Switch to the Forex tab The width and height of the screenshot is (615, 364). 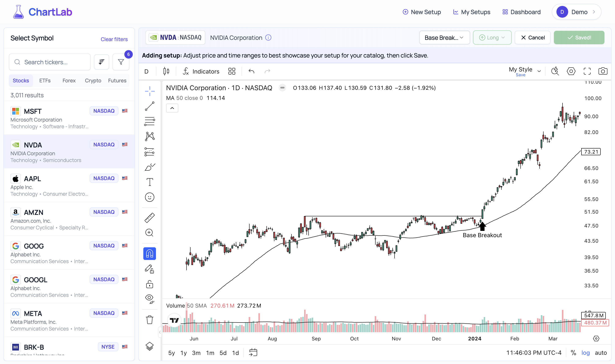pyautogui.click(x=69, y=80)
